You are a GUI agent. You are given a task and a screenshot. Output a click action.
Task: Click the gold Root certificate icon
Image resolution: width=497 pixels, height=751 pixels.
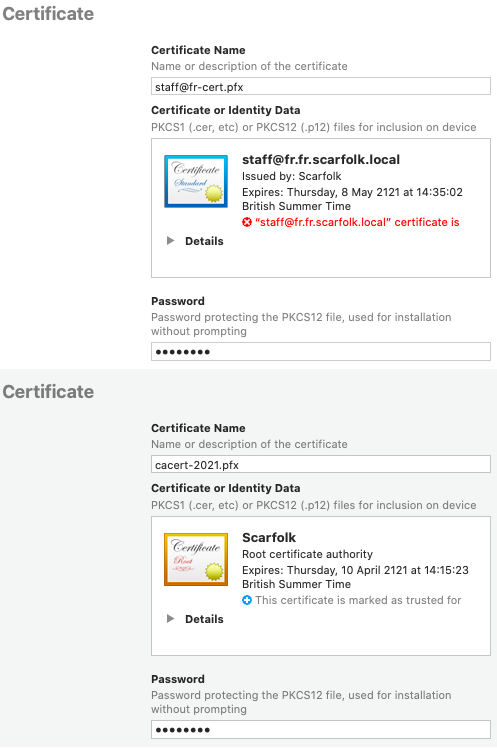(196, 559)
